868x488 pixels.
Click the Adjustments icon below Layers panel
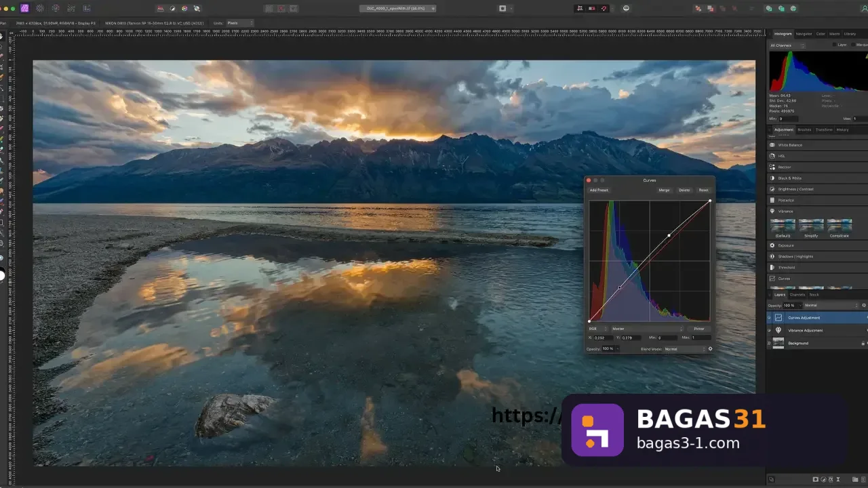coord(823,480)
